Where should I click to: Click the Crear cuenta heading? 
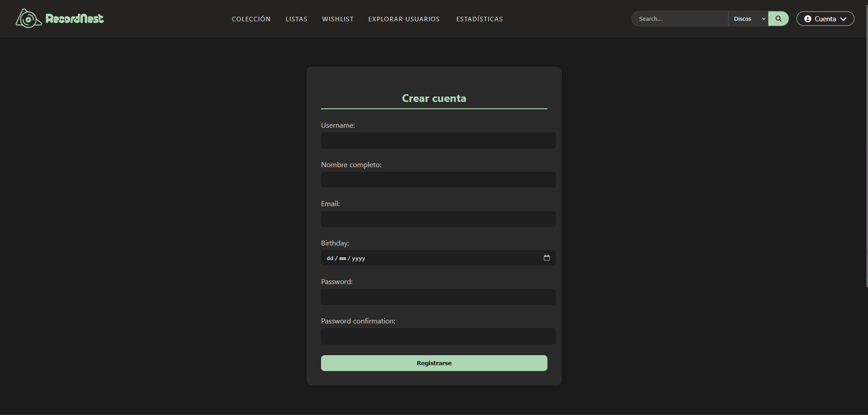tap(434, 98)
